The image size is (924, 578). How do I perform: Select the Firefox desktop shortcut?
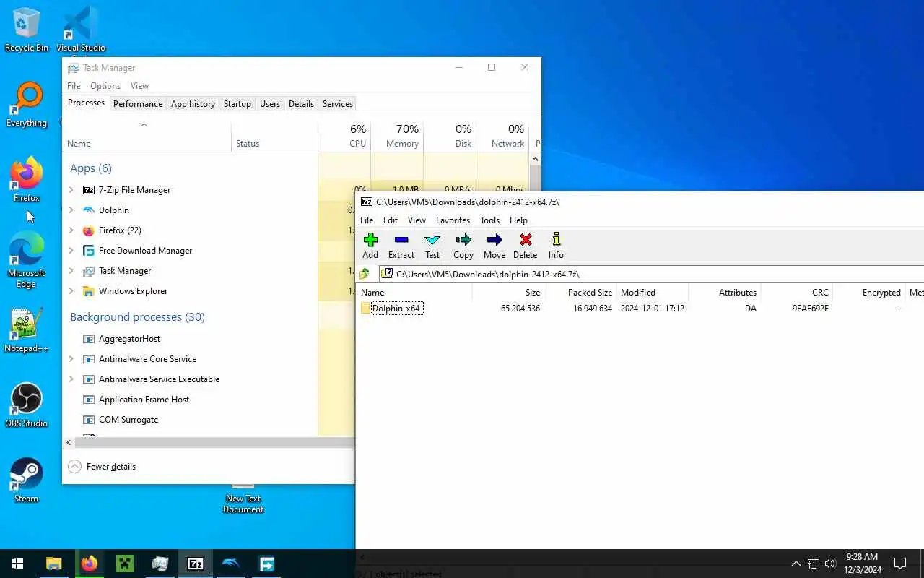coord(27,180)
